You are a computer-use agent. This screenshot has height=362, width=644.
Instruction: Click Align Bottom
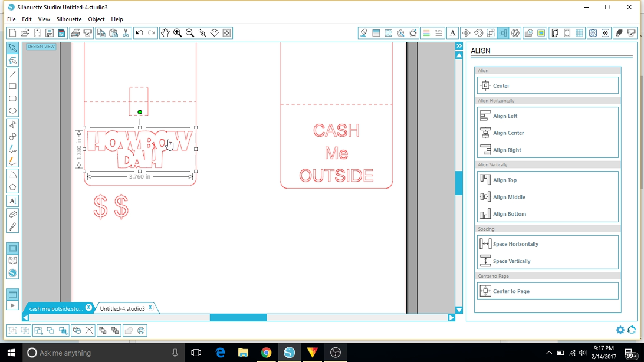(547, 214)
